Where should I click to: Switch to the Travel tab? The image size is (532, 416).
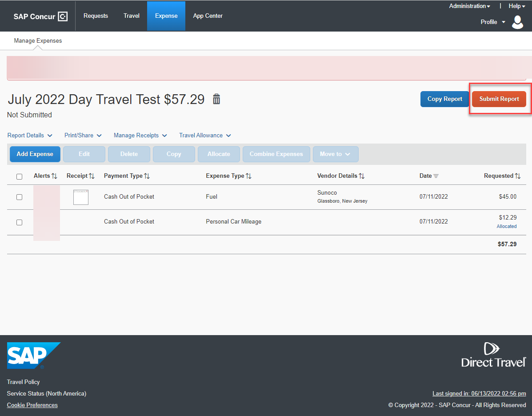click(132, 16)
